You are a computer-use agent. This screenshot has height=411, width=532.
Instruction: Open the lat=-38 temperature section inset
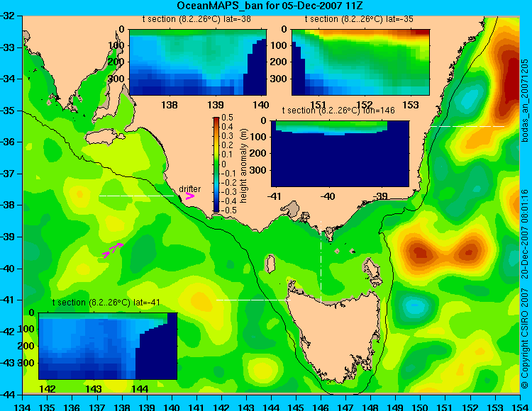[x=198, y=62]
